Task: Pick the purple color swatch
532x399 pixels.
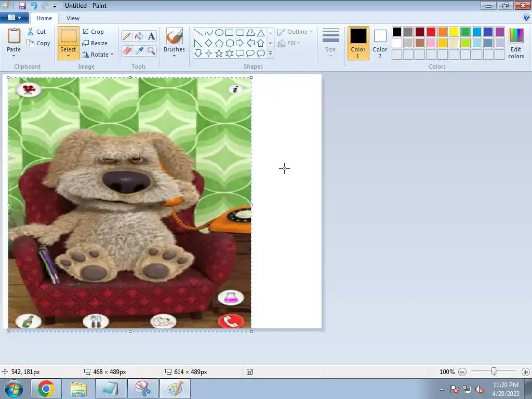Action: (x=499, y=32)
